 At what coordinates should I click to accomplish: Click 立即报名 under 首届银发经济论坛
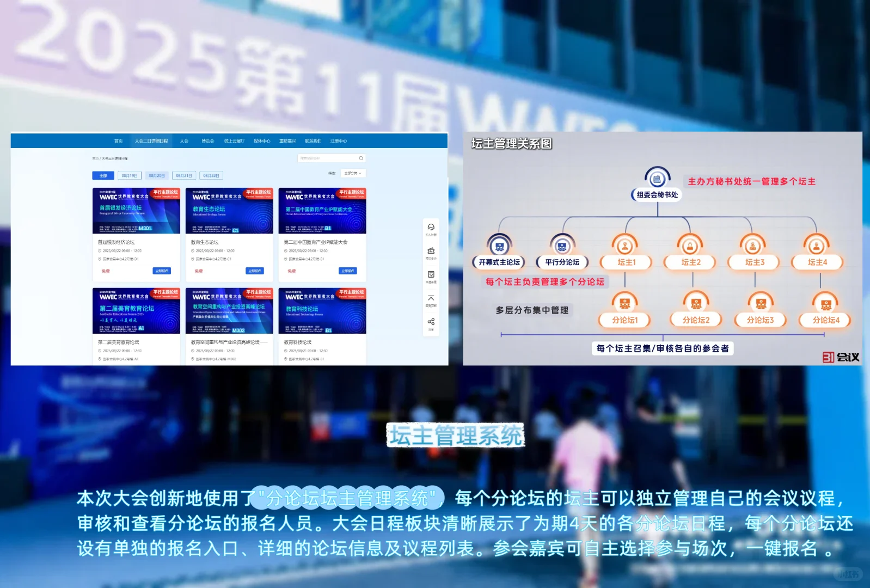pos(162,271)
